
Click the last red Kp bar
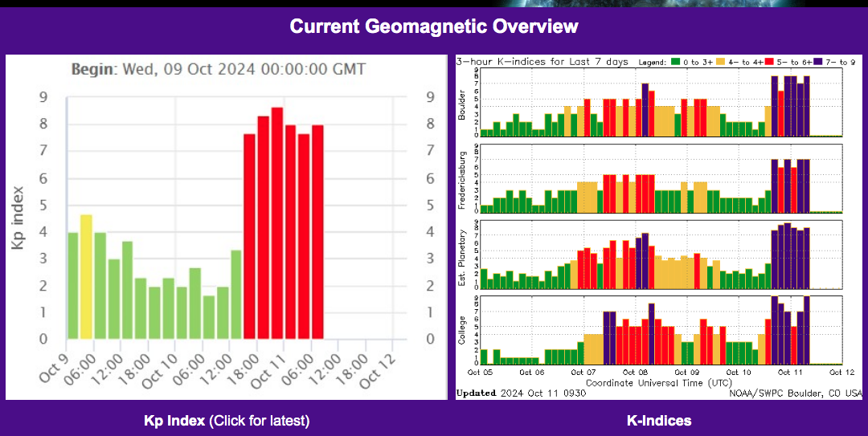coord(317,232)
